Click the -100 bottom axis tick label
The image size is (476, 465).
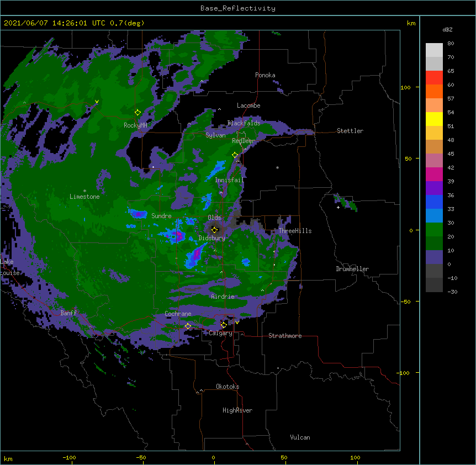click(69, 457)
